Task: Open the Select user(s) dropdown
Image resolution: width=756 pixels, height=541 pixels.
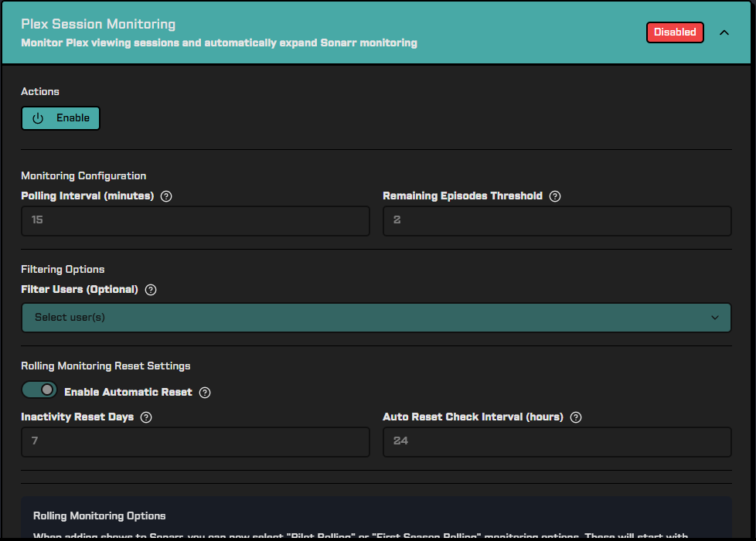Action: pos(376,318)
